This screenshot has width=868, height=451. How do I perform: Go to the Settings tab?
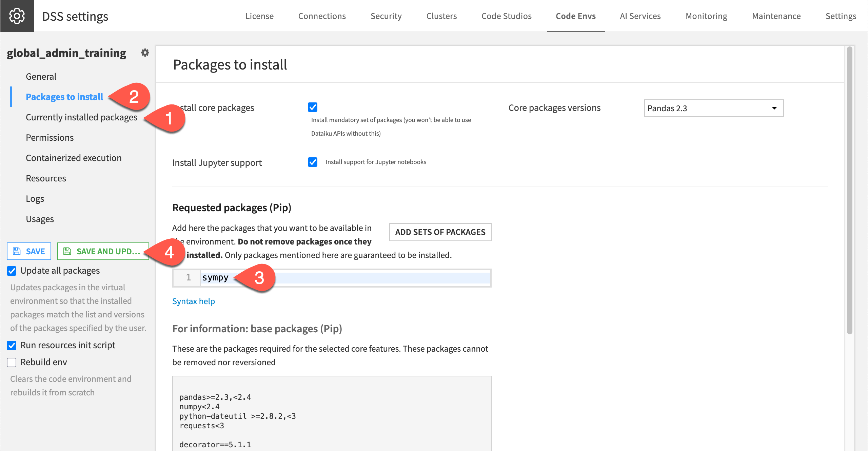pyautogui.click(x=841, y=16)
